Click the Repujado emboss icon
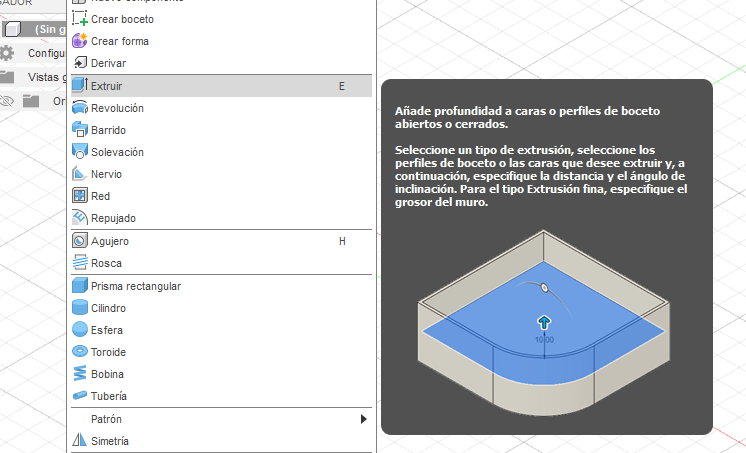The image size is (746, 453). [x=79, y=217]
